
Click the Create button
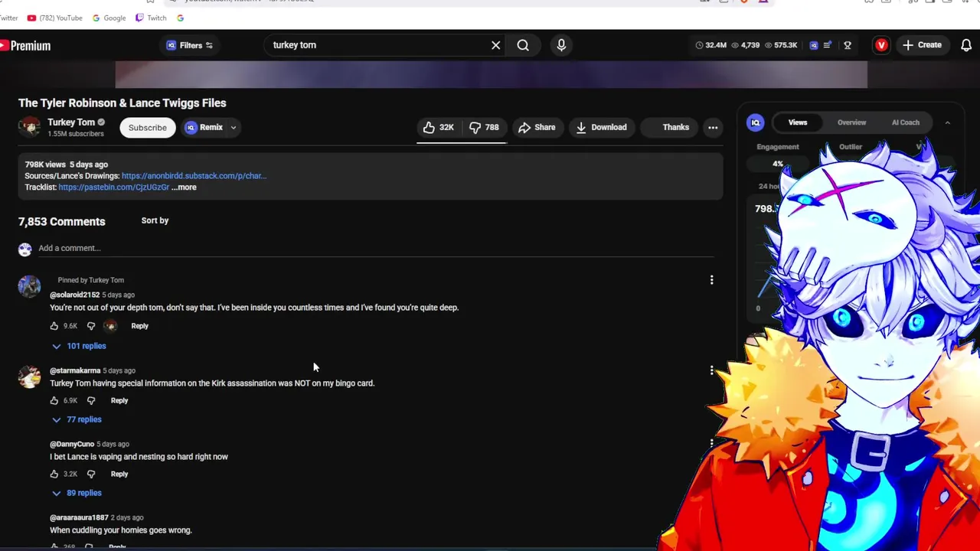(x=922, y=45)
